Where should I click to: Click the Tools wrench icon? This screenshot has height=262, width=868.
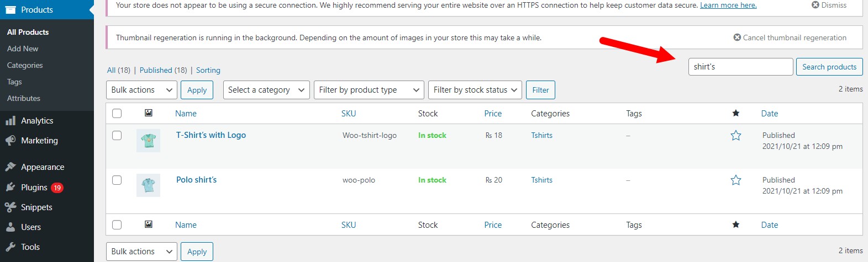click(10, 247)
